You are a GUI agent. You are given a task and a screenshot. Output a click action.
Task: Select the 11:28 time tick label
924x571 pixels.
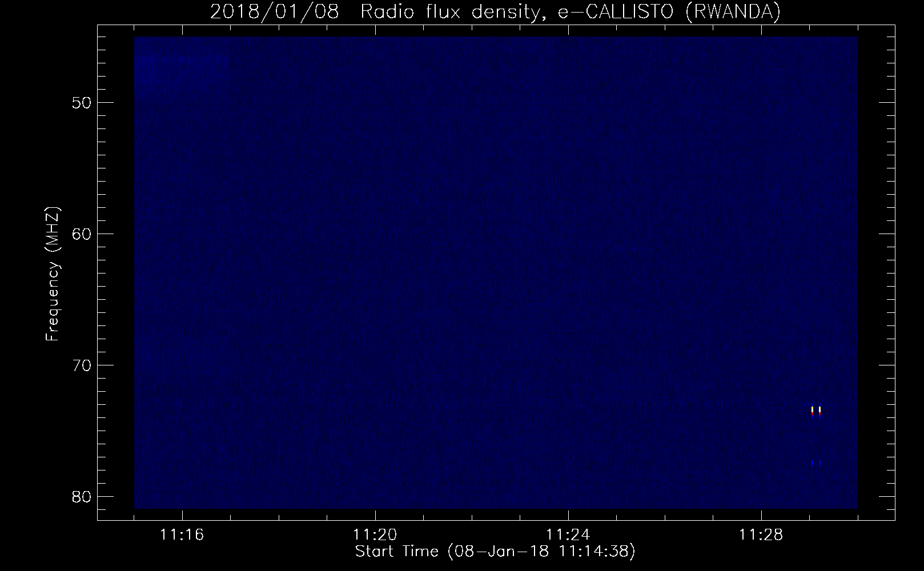pos(761,535)
